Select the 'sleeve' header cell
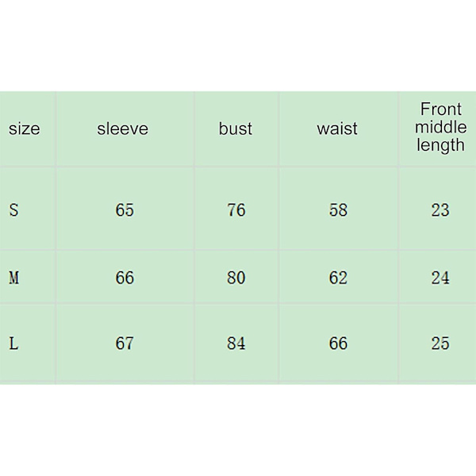The width and height of the screenshot is (476, 476). [x=123, y=129]
